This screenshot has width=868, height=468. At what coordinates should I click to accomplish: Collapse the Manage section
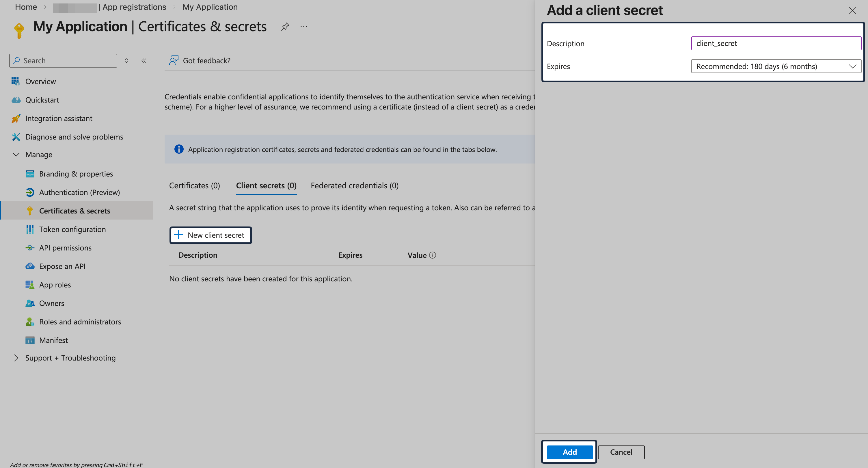[16, 155]
